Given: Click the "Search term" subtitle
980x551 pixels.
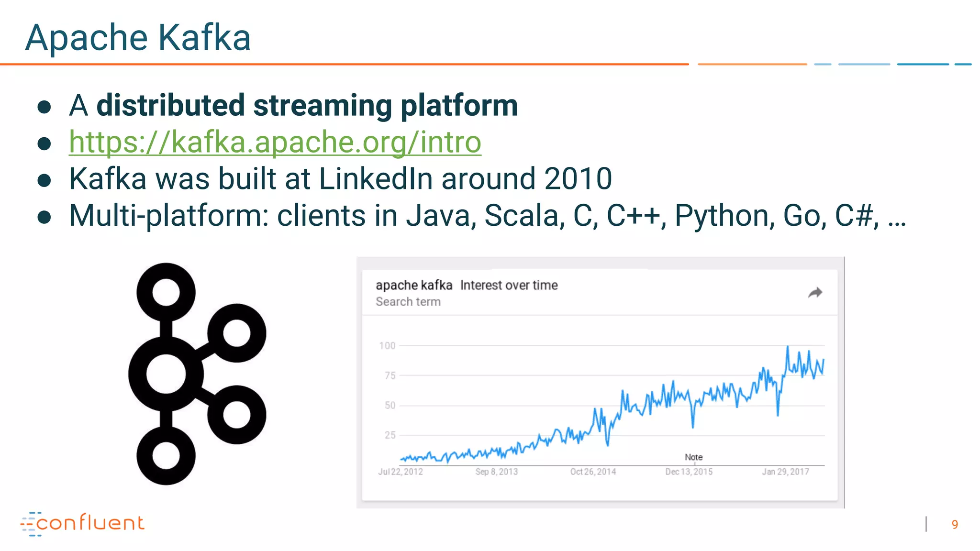Looking at the screenshot, I should [408, 302].
